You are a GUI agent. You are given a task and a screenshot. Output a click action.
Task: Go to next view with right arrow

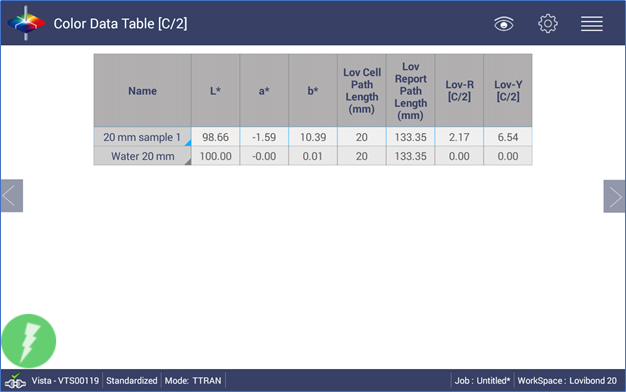614,196
